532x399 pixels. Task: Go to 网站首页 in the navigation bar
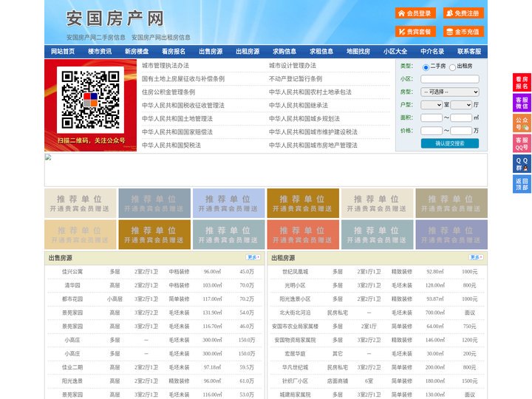coord(63,52)
